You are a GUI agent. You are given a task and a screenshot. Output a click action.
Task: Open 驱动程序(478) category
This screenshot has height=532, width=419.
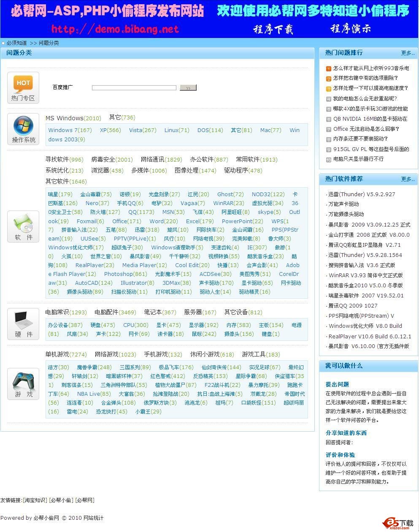tap(243, 170)
